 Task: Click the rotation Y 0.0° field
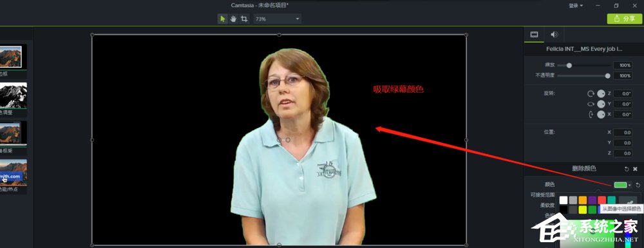[x=623, y=104]
